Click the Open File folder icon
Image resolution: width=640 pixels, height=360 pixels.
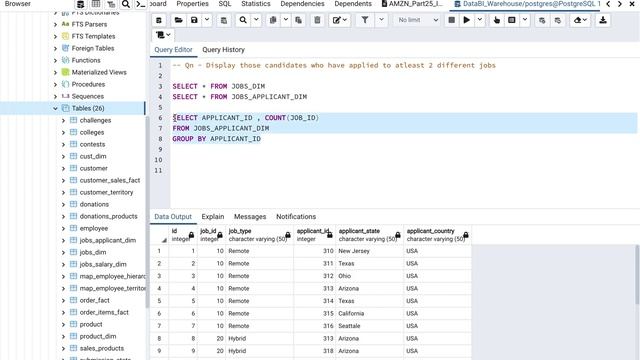pyautogui.click(x=178, y=20)
